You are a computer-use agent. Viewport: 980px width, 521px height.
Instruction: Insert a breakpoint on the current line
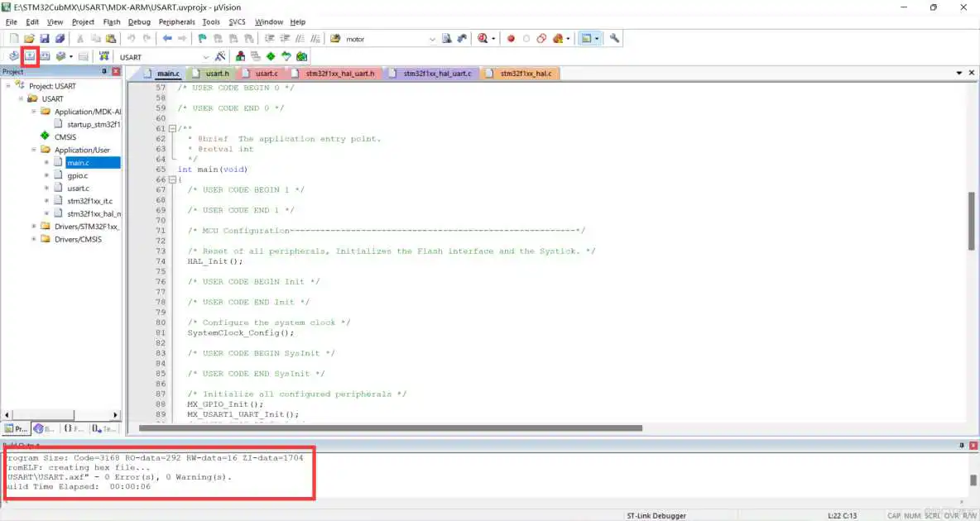point(511,38)
